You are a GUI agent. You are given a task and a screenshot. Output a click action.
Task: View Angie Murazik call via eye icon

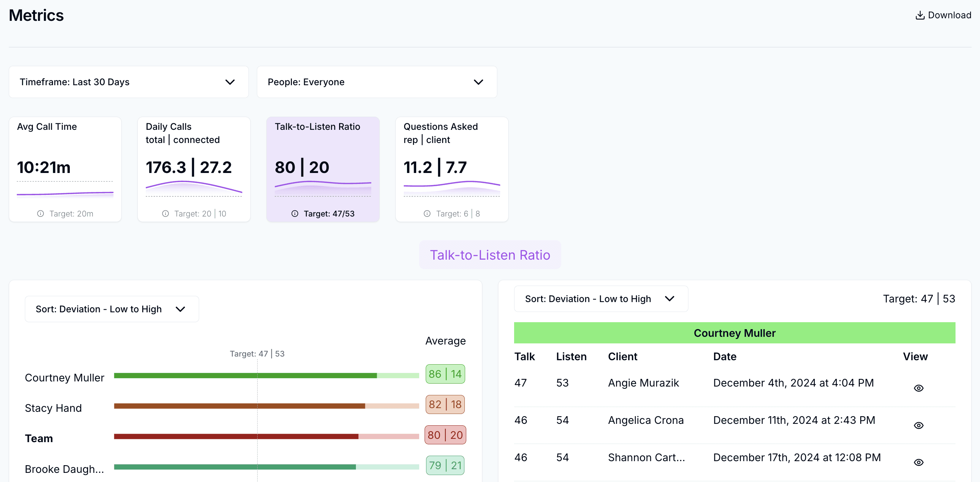pyautogui.click(x=918, y=388)
